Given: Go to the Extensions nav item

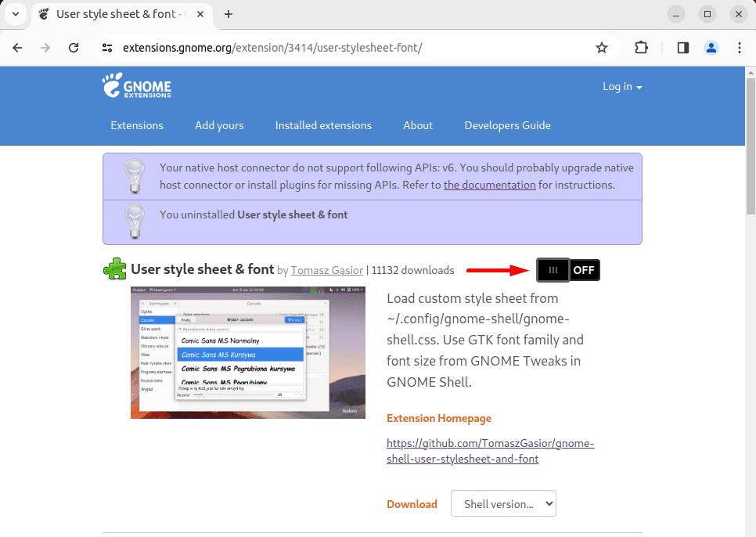Looking at the screenshot, I should (x=137, y=125).
